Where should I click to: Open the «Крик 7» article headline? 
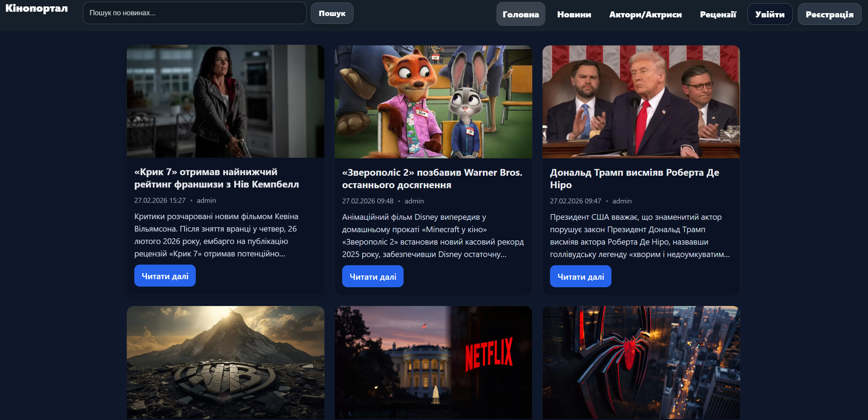click(x=217, y=178)
